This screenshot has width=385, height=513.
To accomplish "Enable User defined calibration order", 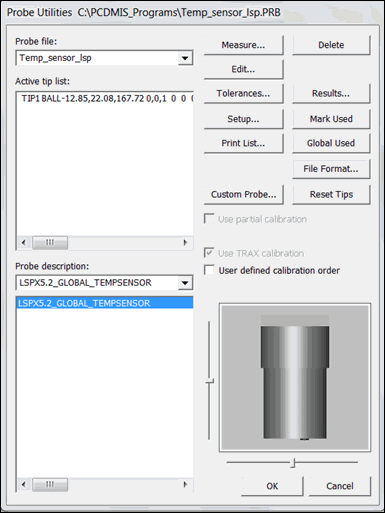I will [209, 270].
